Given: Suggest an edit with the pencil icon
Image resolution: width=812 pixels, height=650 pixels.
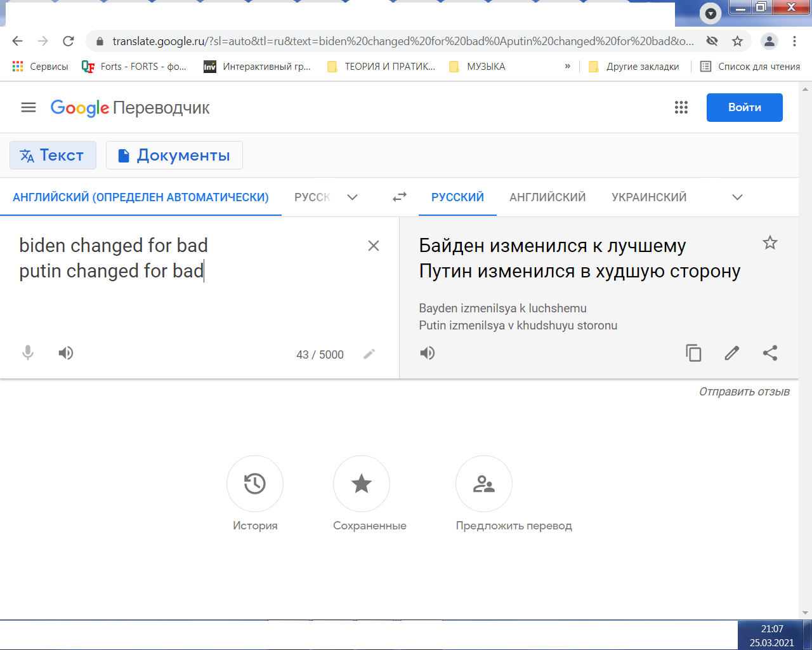Looking at the screenshot, I should click(x=732, y=353).
